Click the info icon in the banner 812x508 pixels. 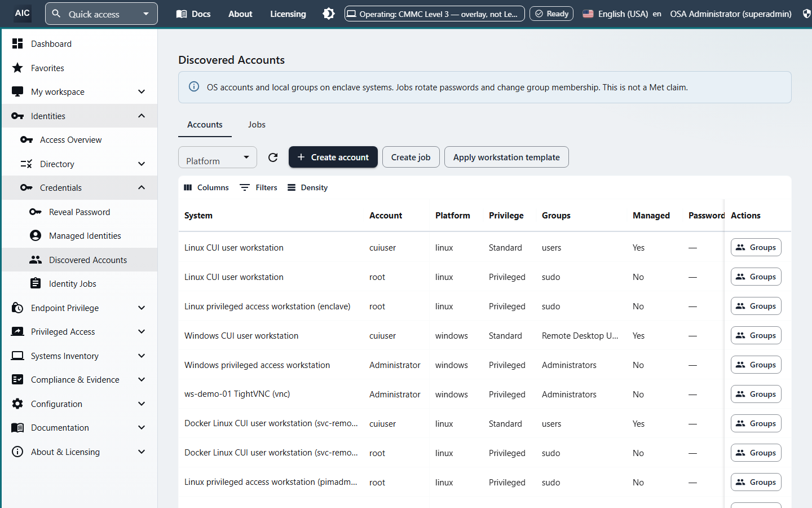(194, 86)
